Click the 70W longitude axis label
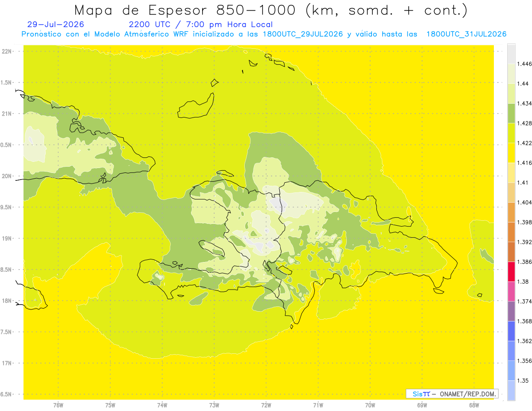This screenshot has height=411, width=532. (x=370, y=405)
